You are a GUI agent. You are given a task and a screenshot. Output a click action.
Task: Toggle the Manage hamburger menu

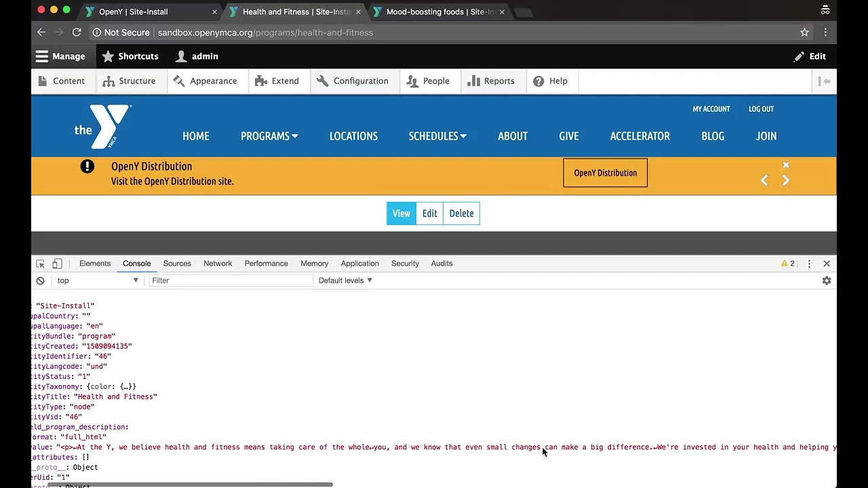(x=60, y=56)
